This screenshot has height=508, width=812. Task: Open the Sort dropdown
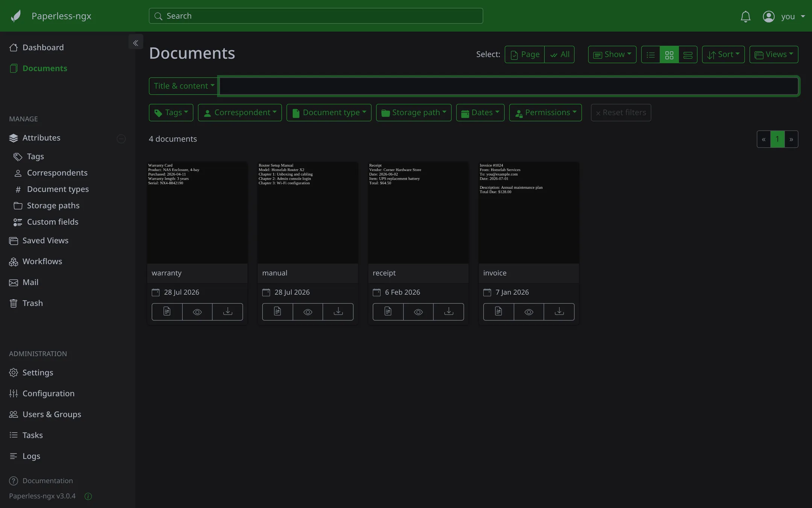click(723, 55)
